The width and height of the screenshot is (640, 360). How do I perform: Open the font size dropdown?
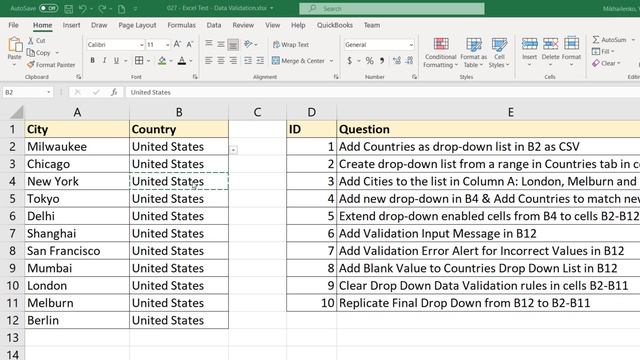167,44
